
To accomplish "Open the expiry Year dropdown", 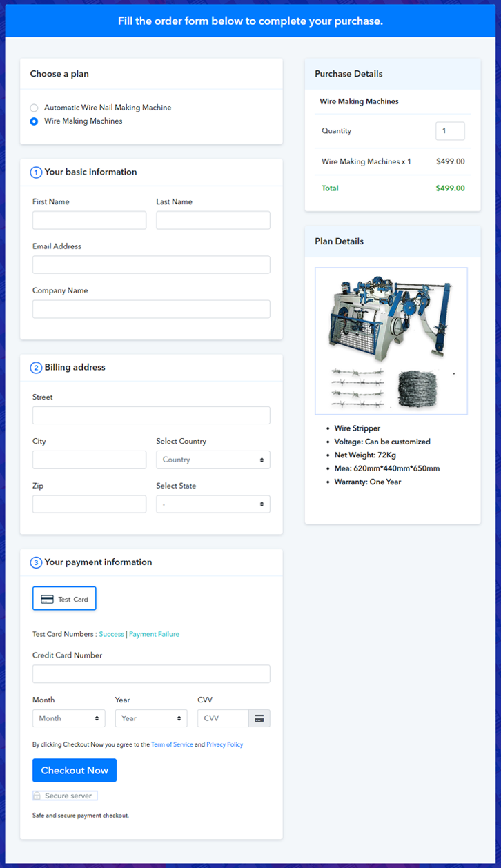I will 151,718.
